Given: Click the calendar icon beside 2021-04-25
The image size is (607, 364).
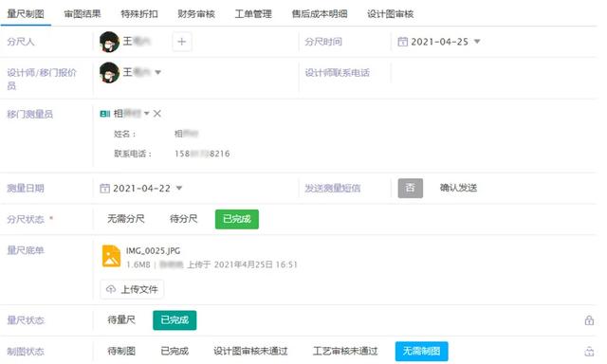Looking at the screenshot, I should [402, 42].
